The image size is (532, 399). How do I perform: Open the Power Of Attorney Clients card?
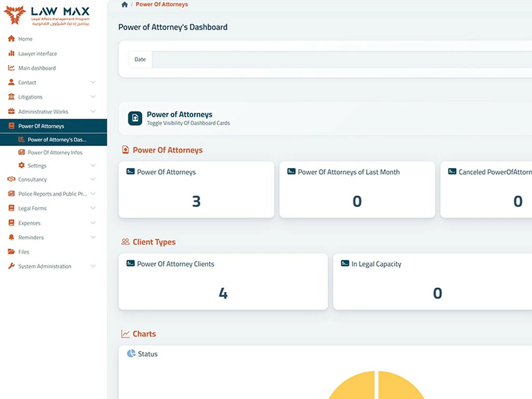223,282
